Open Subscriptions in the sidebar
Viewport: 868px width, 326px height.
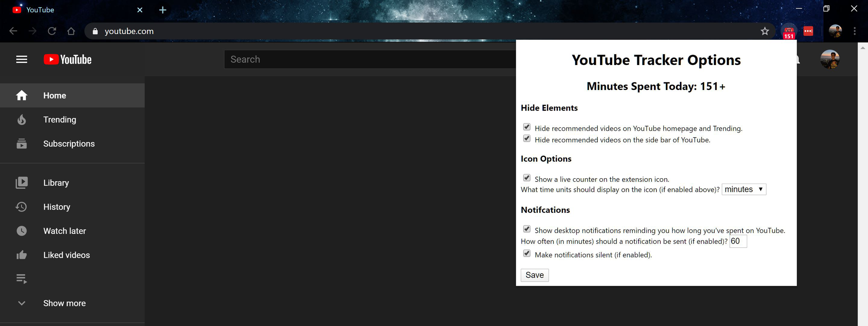click(x=72, y=143)
